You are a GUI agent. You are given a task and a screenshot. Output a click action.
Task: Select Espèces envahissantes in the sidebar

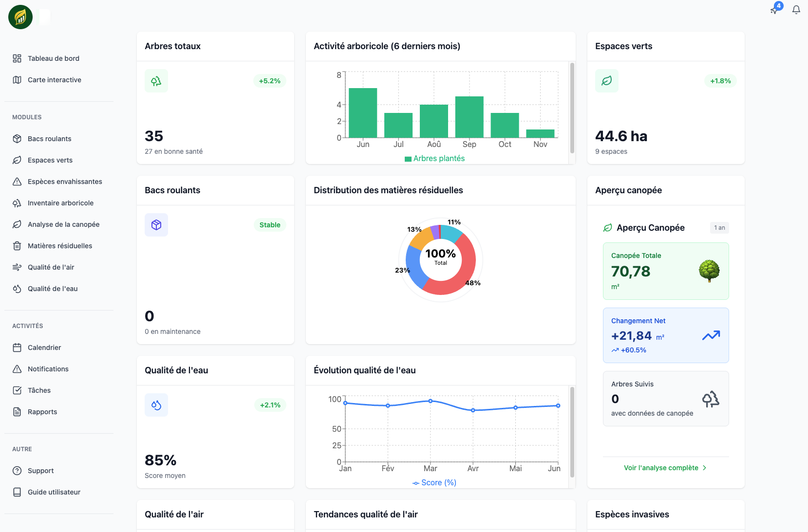pyautogui.click(x=65, y=182)
